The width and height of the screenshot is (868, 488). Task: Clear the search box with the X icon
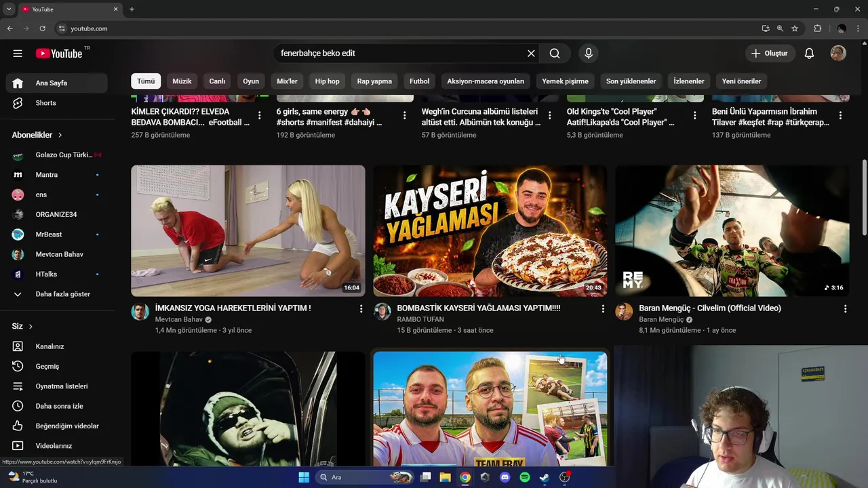coord(531,54)
